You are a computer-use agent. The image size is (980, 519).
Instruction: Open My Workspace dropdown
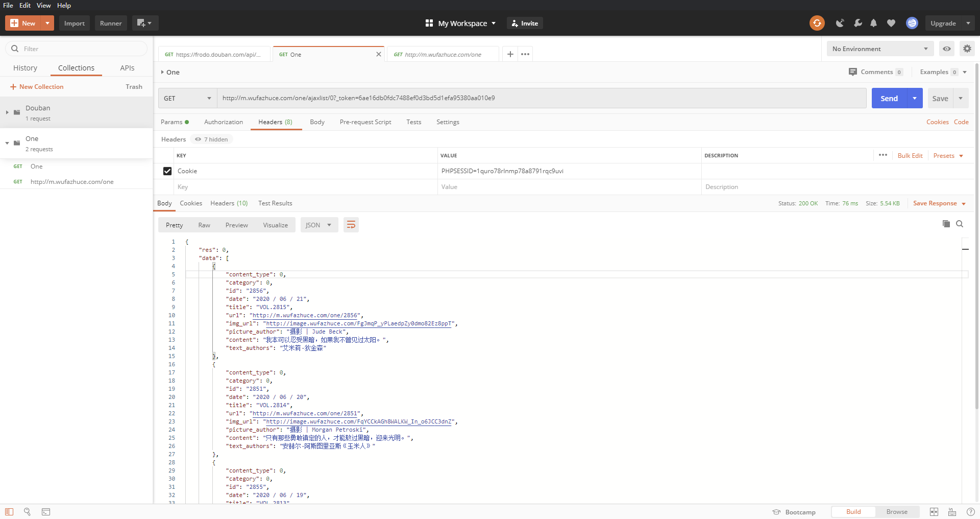(467, 23)
